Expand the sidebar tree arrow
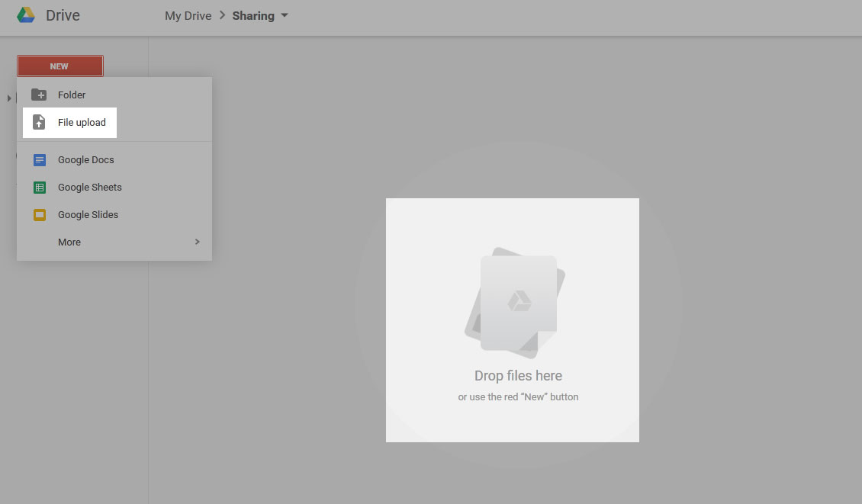 pyautogui.click(x=9, y=98)
